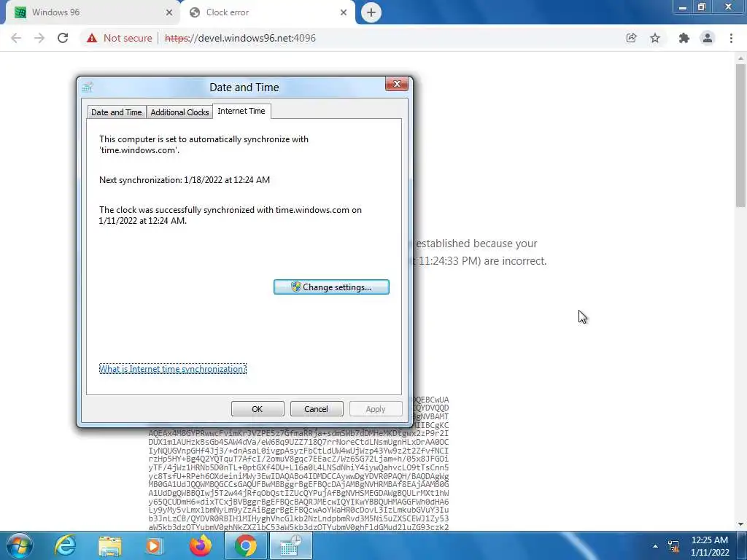Screen dimensions: 747x560
Task: Open the Windows Start button
Action: tap(20, 546)
